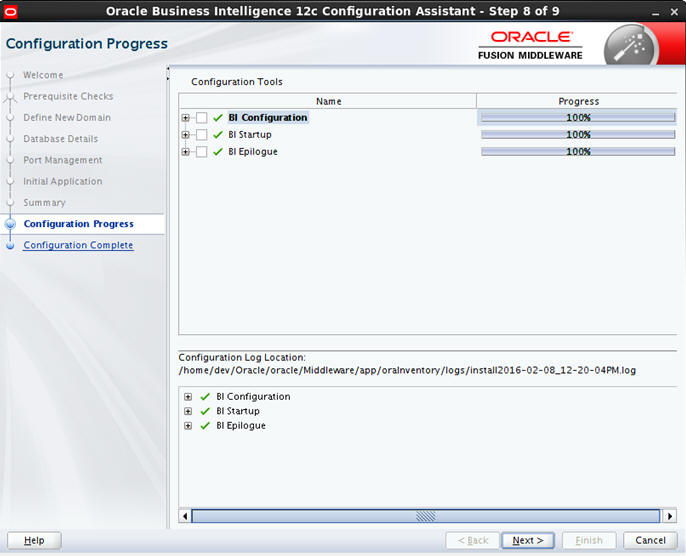The height and width of the screenshot is (556, 686).
Task: Expand BI Epilogue node in log tree
Action: [188, 426]
